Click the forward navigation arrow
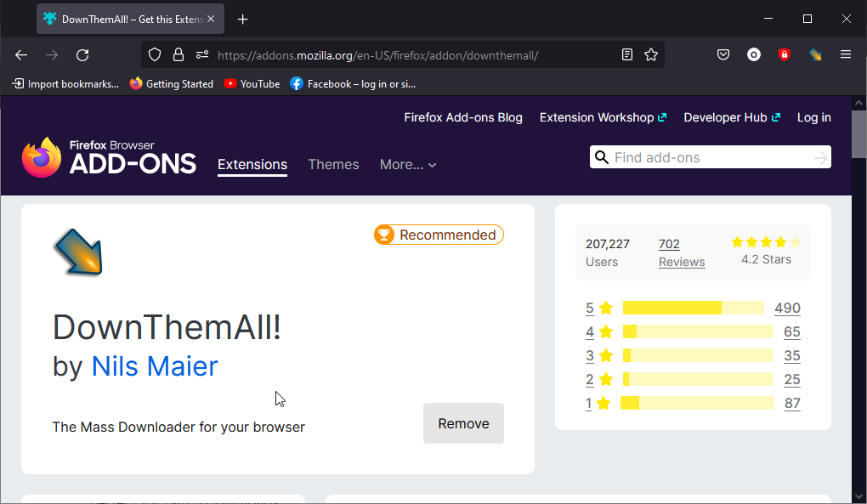This screenshot has width=867, height=504. point(51,54)
